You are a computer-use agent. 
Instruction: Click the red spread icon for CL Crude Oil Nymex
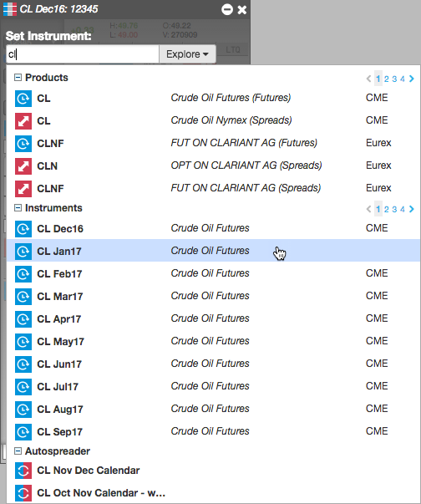[x=23, y=120]
